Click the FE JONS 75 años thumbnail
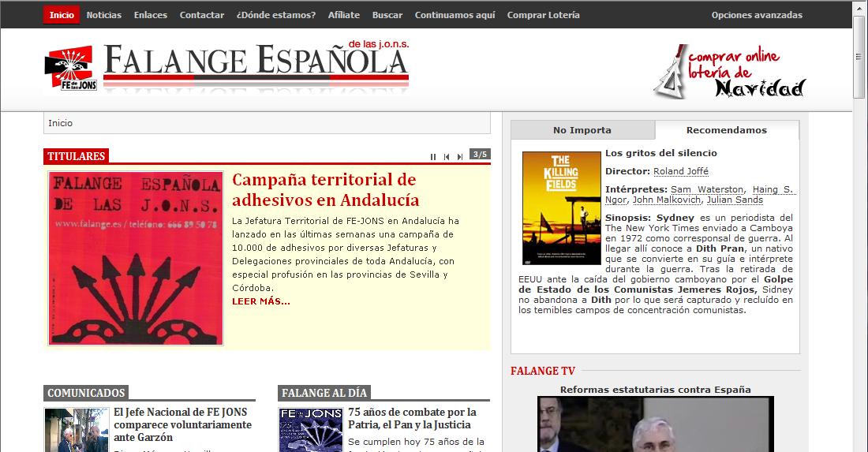This screenshot has height=452, width=868. point(311,430)
